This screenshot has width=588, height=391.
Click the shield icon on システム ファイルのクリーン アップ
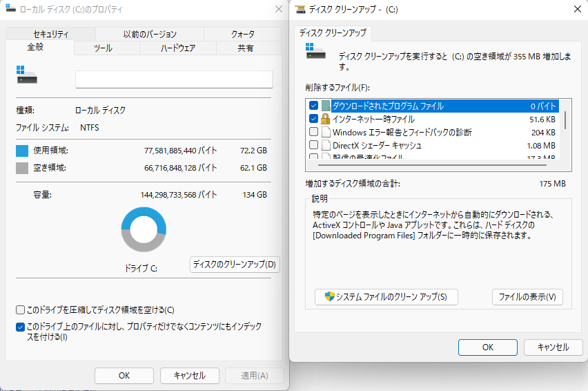tap(329, 296)
